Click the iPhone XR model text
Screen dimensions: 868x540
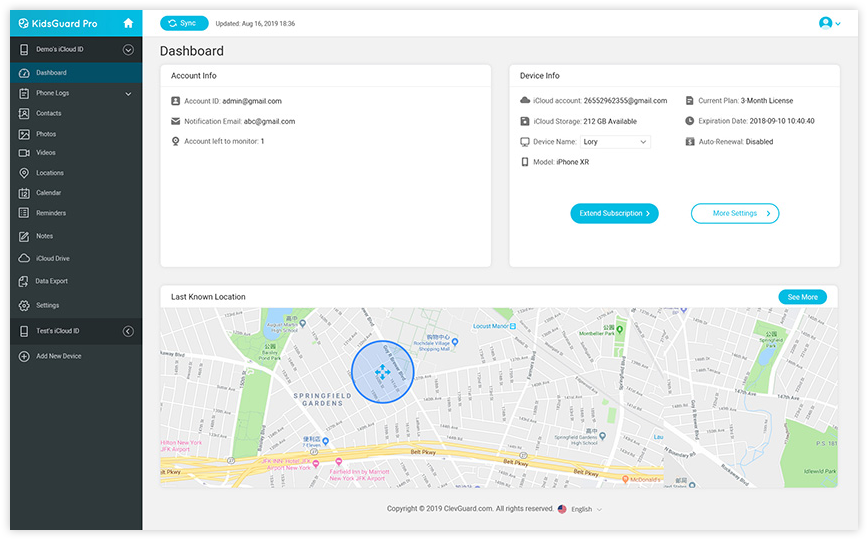tap(572, 162)
